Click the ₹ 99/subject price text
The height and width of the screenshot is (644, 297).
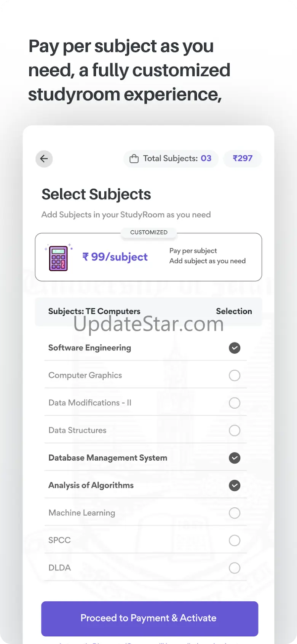[115, 257]
